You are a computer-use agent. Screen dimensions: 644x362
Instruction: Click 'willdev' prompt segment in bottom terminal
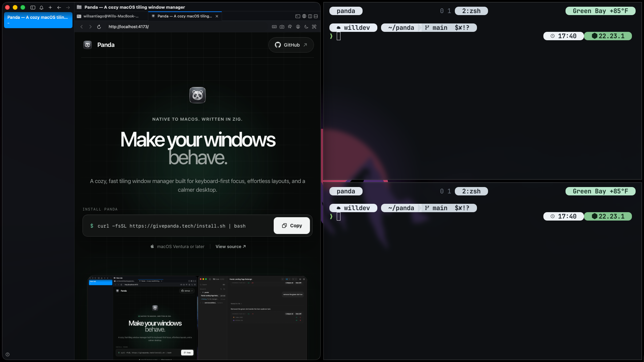click(x=353, y=208)
